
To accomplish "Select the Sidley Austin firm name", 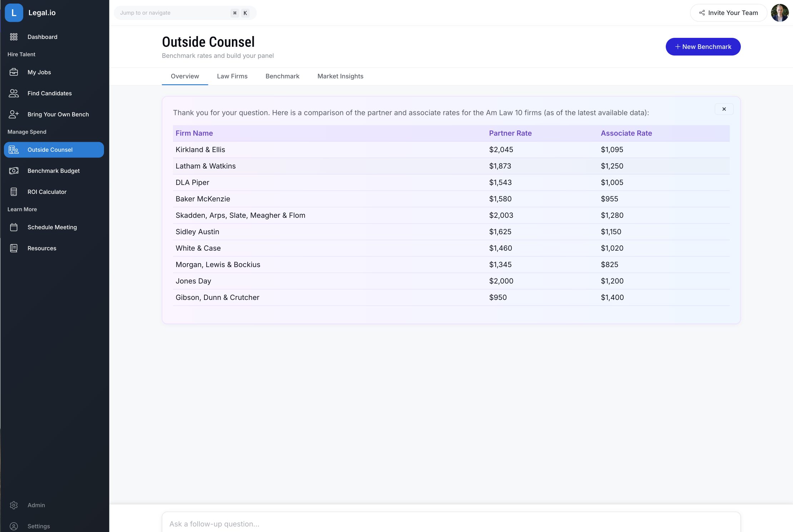I will click(197, 232).
